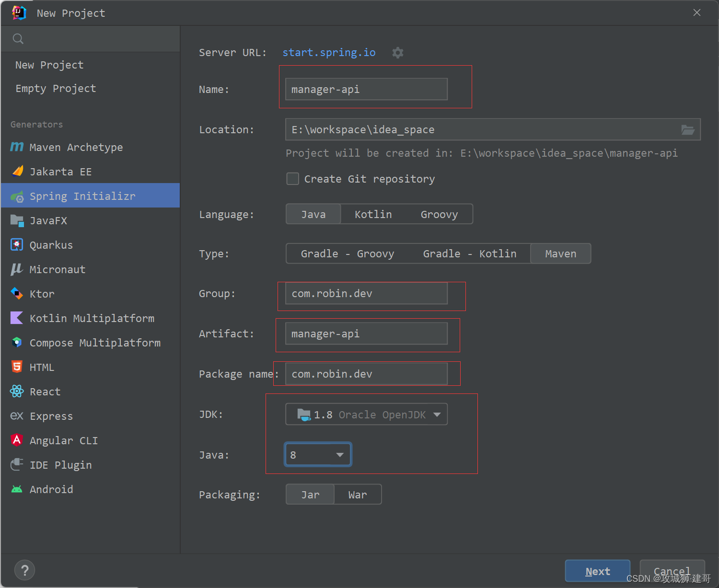Image resolution: width=719 pixels, height=588 pixels.
Task: Select Groovy language option
Action: click(x=439, y=214)
